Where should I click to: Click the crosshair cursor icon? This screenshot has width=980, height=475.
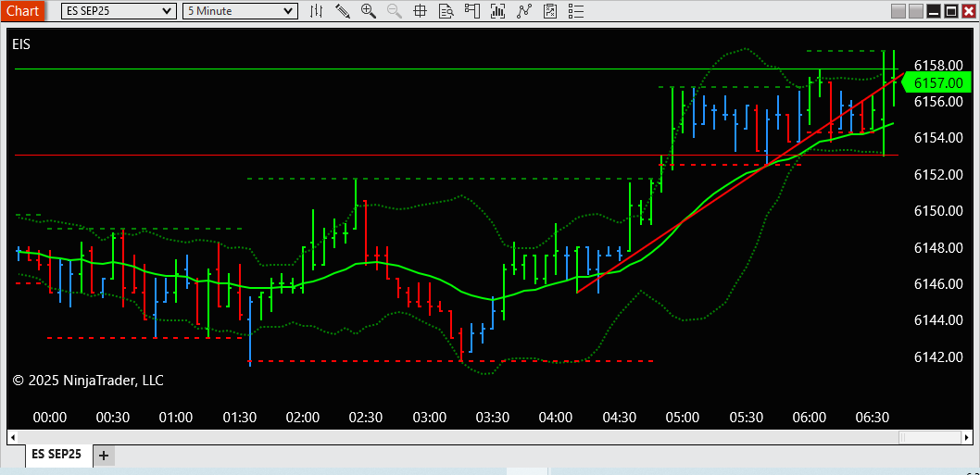(x=420, y=10)
